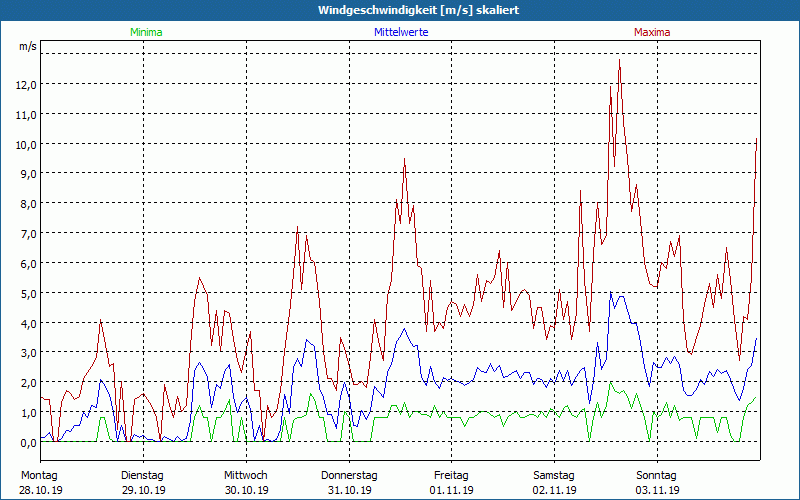Screen dimensions: 800x500
Task: Click the Mittwoch day label
Action: 246,475
